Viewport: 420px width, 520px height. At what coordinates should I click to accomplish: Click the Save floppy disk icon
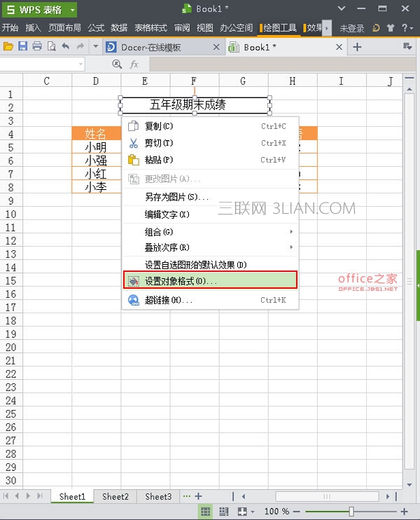(22, 46)
